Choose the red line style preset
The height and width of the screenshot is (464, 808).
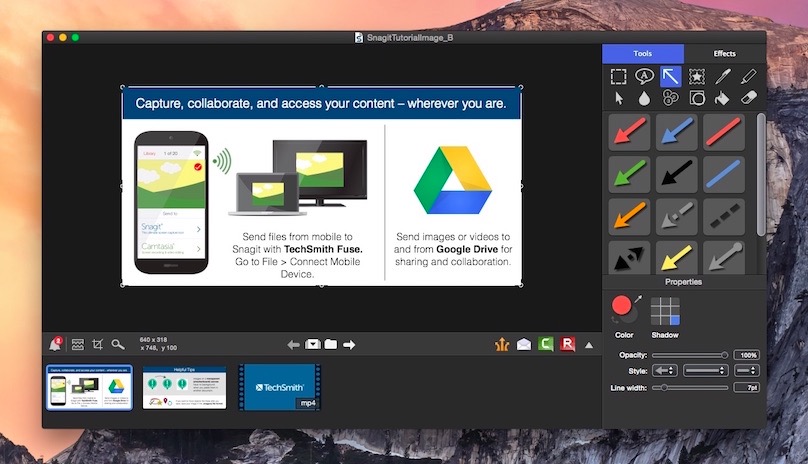tap(723, 132)
